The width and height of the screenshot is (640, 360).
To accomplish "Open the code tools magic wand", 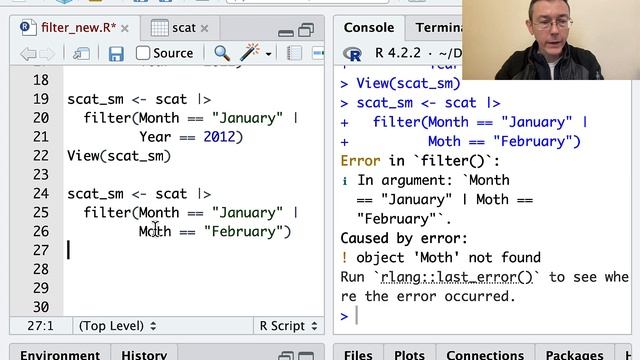I will 250,53.
